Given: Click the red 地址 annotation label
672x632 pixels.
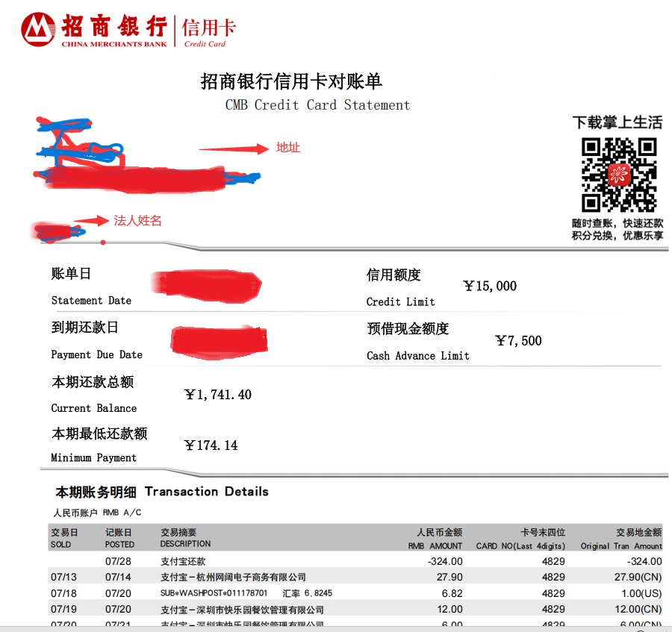Looking at the screenshot, I should pos(287,148).
